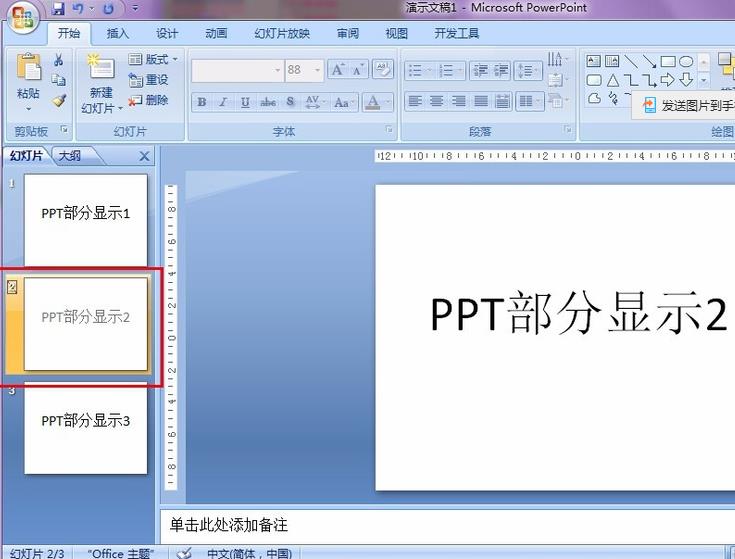Select the right block arrow shape
The image size is (735, 559).
[x=668, y=80]
